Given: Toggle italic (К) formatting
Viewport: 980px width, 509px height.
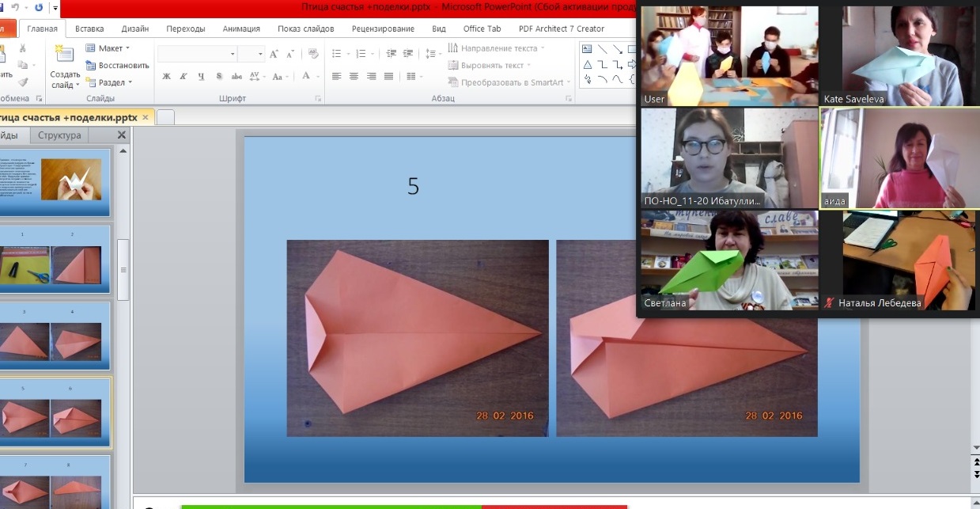Looking at the screenshot, I should point(184,77).
